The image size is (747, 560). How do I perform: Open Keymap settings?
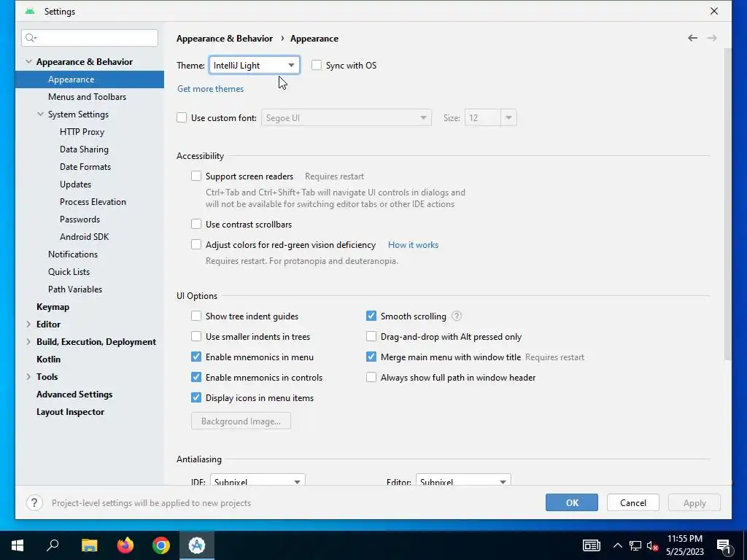[x=53, y=307]
